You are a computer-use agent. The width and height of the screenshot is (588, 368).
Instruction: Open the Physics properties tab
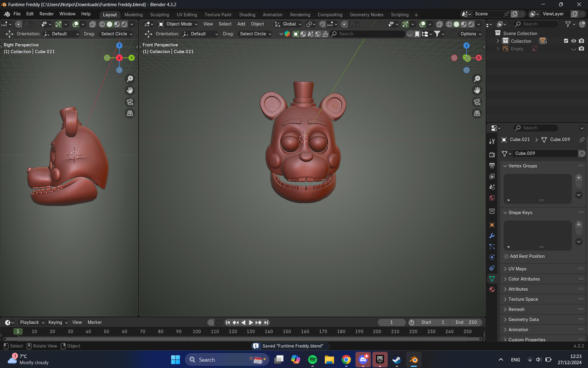[492, 257]
